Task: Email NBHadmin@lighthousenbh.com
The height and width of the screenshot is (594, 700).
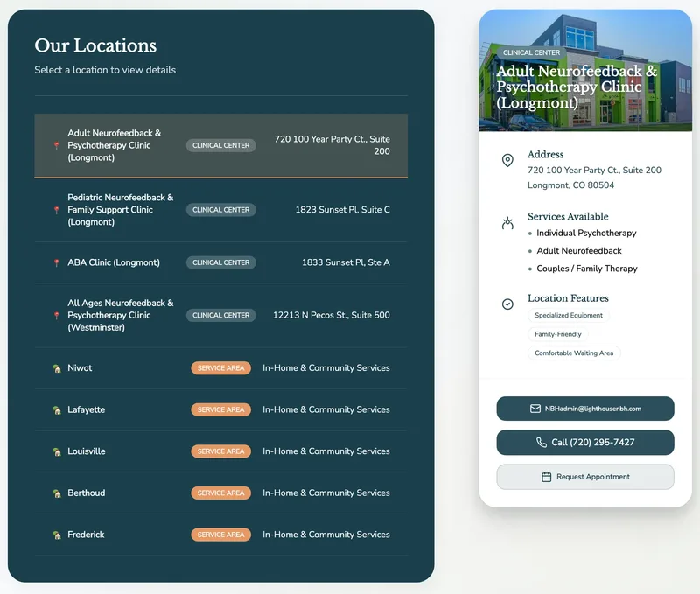Action: 585,409
